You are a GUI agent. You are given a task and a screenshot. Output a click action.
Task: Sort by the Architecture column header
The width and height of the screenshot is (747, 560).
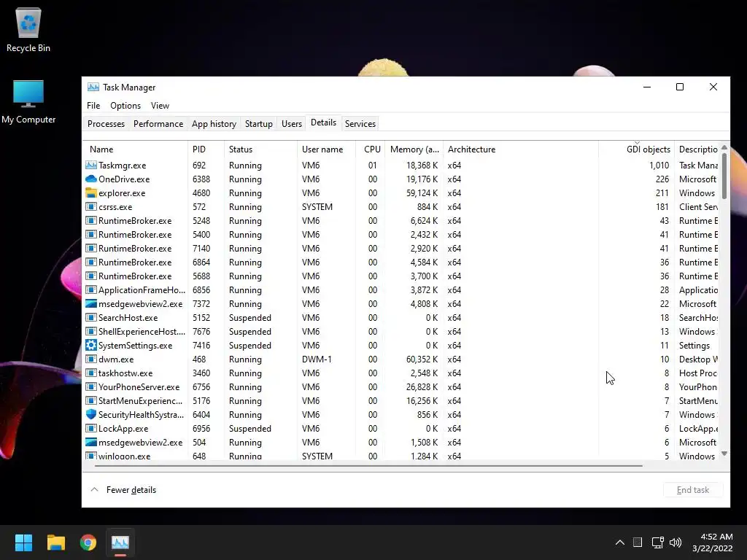click(521, 149)
